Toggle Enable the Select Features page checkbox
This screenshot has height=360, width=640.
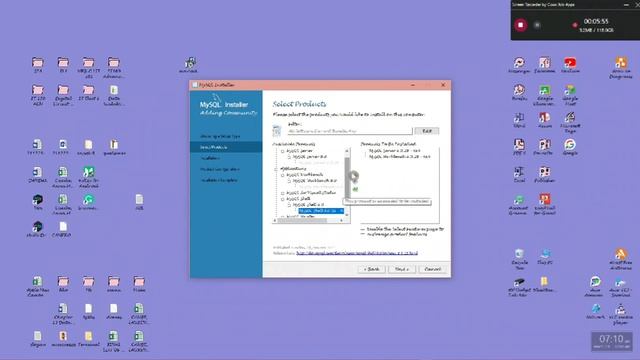362,230
